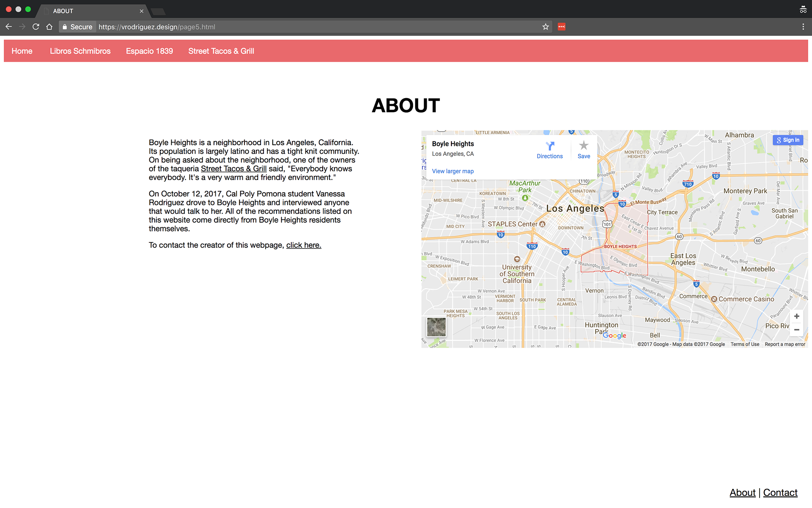
Task: Open View larger map link
Action: [453, 171]
